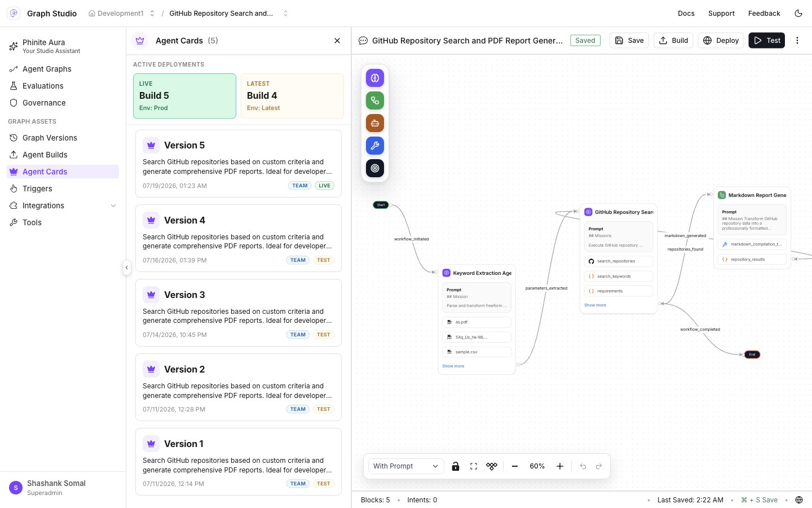This screenshot has height=508, width=812.
Task: Select Agent Cards in sidebar
Action: coord(63,172)
